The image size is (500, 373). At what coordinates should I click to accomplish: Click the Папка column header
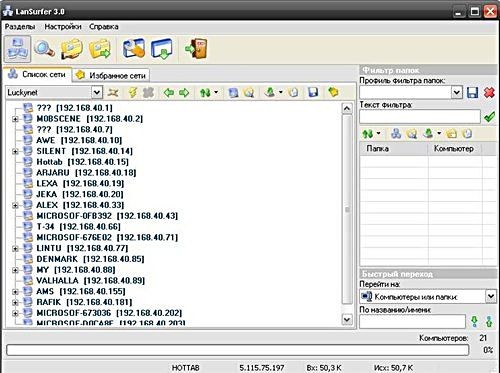(x=394, y=148)
